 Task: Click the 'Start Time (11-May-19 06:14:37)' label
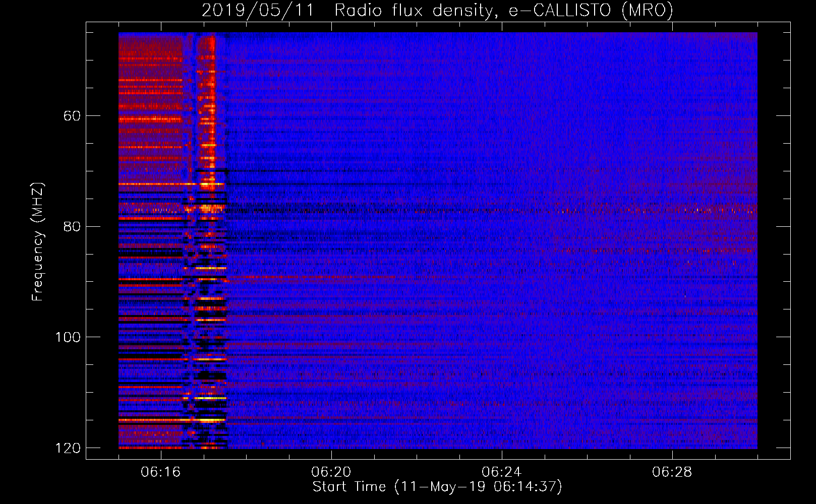click(x=437, y=487)
